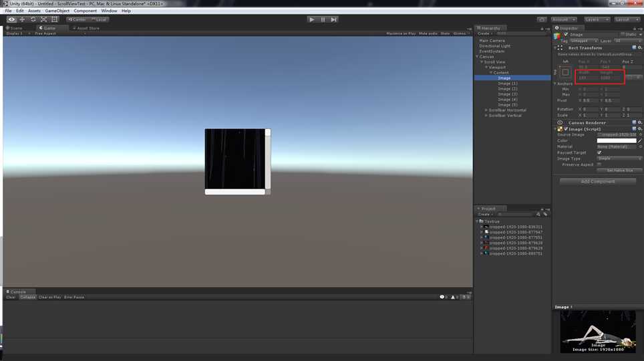
Task: Toggle the Raycast Target checkbox
Action: pos(599,152)
